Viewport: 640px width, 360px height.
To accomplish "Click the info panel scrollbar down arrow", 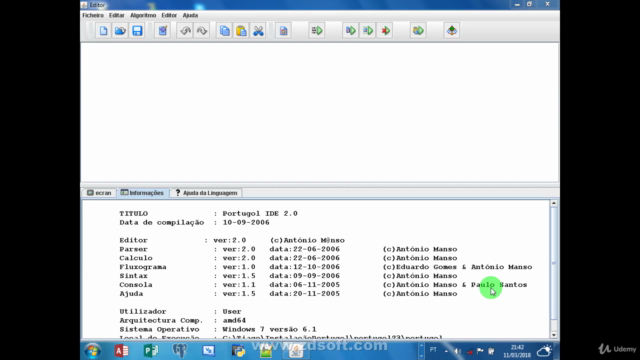I will click(554, 335).
